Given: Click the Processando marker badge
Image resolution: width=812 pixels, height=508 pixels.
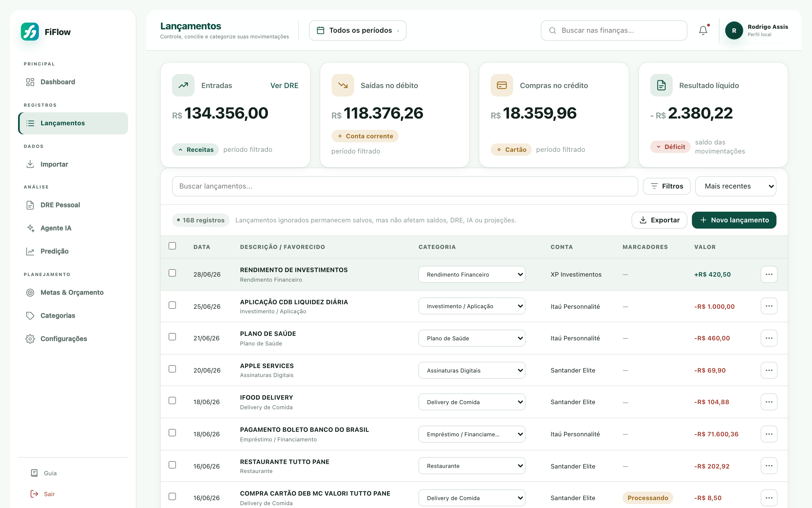Looking at the screenshot, I should (648, 498).
